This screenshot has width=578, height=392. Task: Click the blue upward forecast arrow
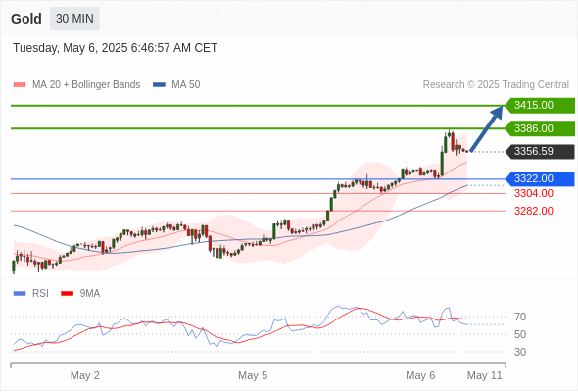coord(487,128)
